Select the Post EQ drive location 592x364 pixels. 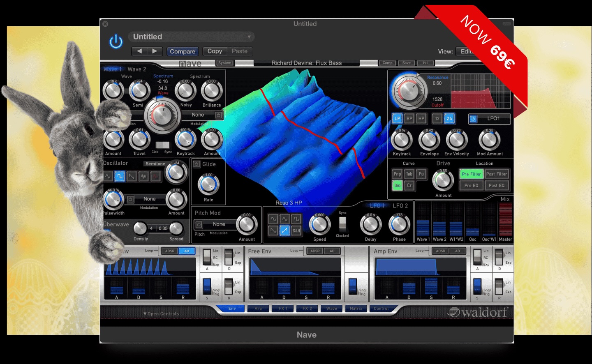[497, 185]
